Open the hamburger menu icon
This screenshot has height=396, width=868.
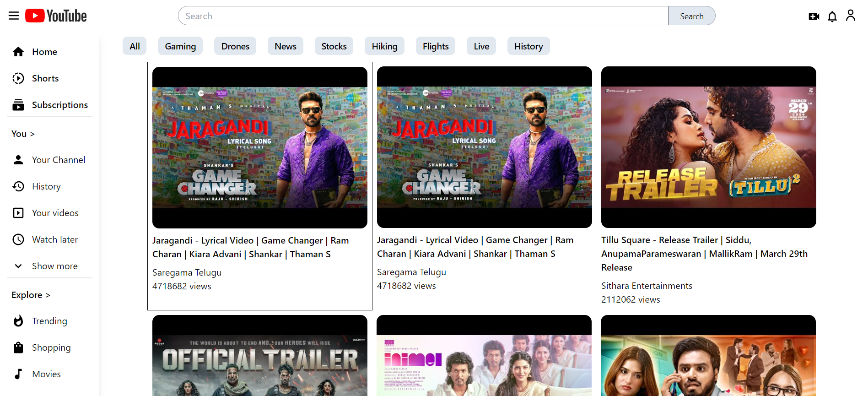14,16
